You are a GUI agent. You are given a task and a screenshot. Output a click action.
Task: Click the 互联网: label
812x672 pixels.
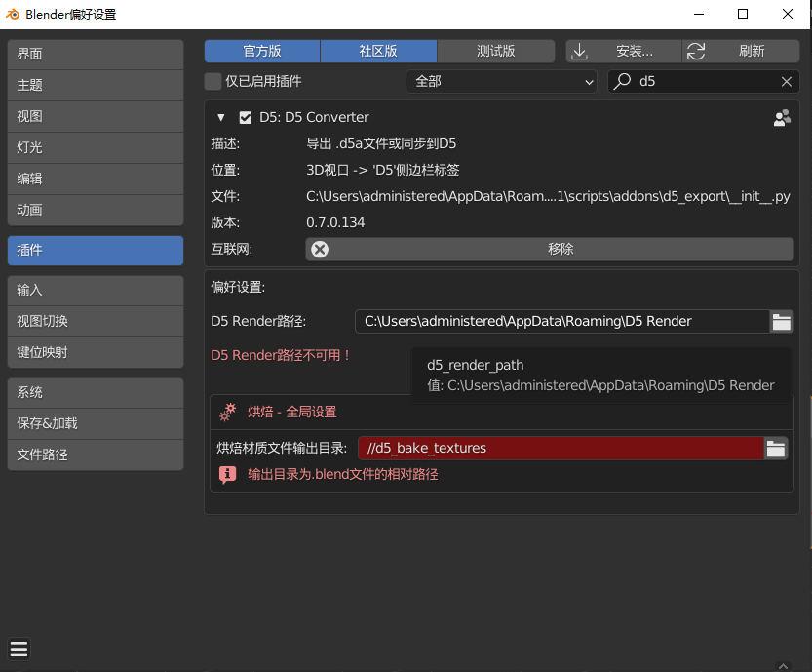231,250
